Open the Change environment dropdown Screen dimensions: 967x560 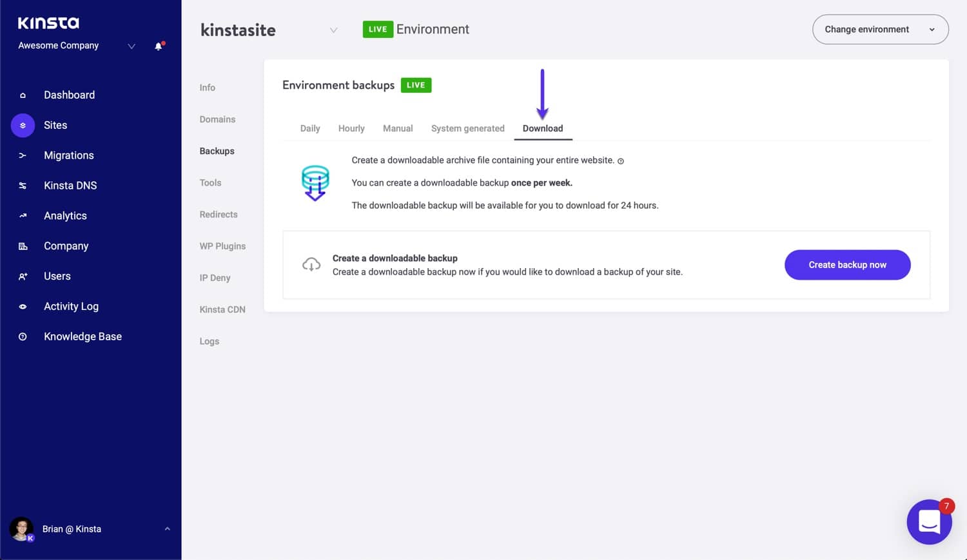click(880, 30)
